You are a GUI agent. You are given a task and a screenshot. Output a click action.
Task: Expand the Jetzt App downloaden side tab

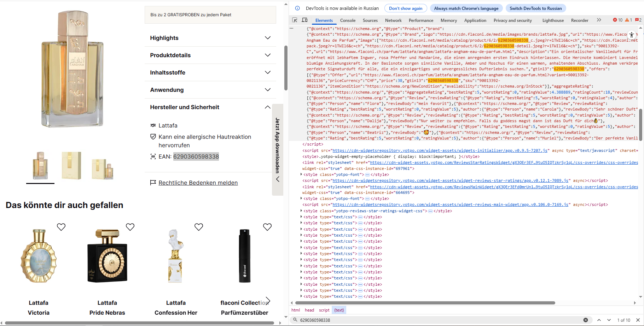coord(278,150)
